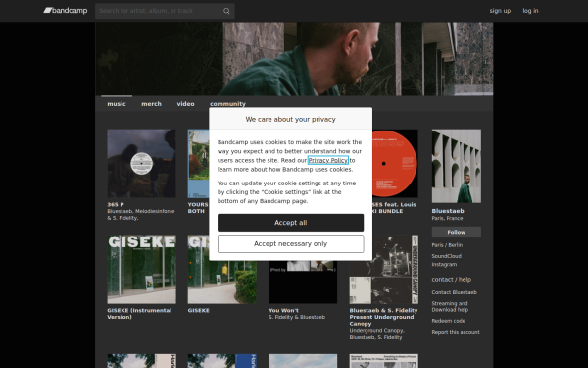588x368 pixels.
Task: Click the Bandcamp logo
Action: tap(66, 11)
